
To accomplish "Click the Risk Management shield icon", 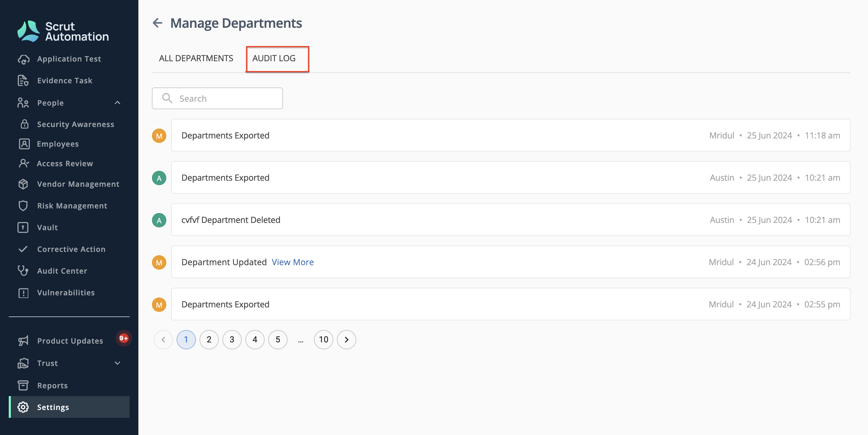I will [23, 206].
